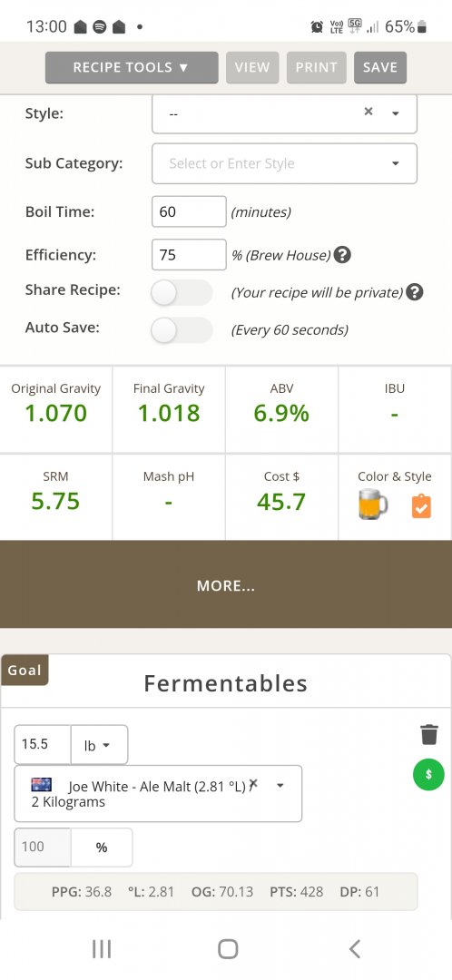Enable the Auto Save switch

182,330
